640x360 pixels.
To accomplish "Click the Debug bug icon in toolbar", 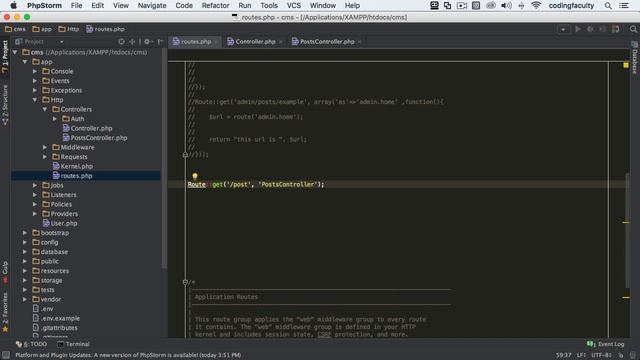I will (x=590, y=29).
